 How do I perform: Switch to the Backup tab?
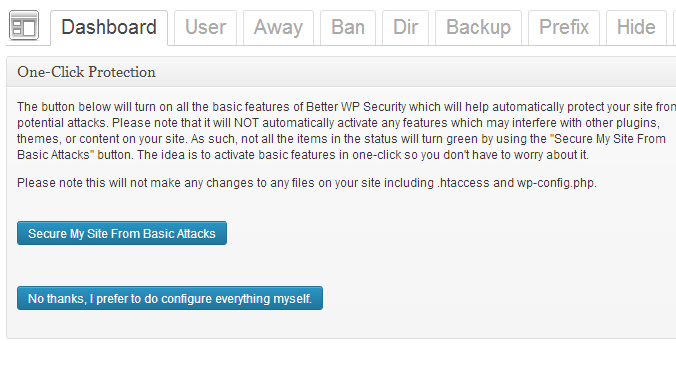tap(479, 28)
